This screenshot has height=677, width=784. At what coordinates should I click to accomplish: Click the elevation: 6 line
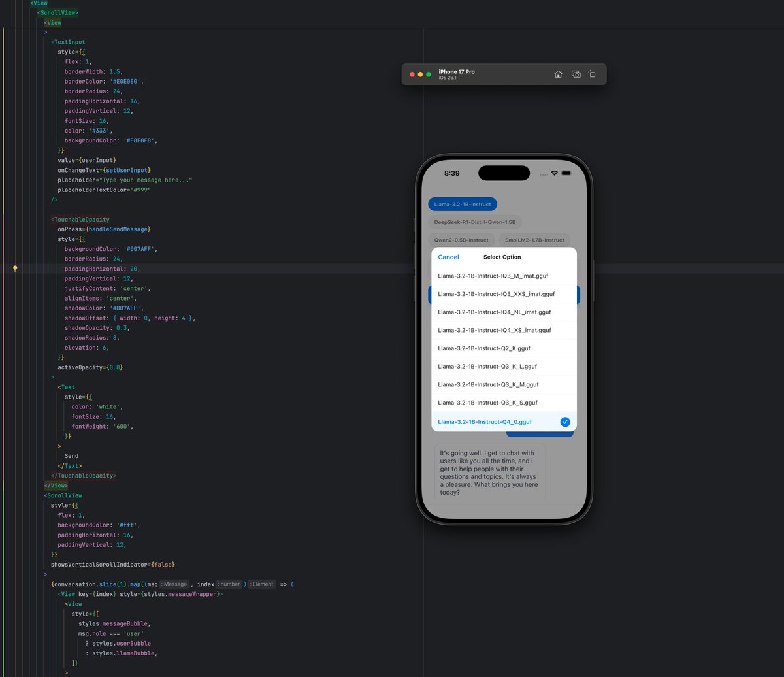[x=88, y=348]
